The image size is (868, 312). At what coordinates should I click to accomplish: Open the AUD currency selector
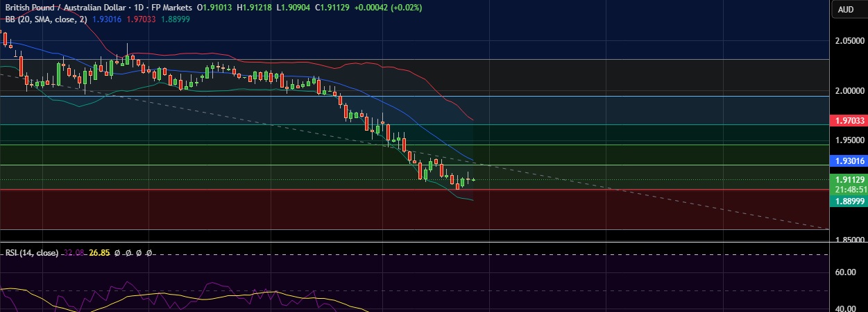[846, 9]
